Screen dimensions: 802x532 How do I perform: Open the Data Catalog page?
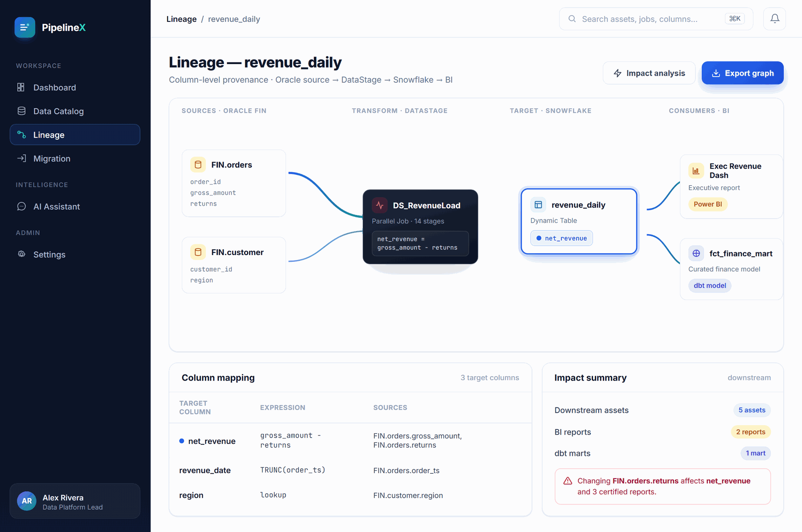(75, 111)
